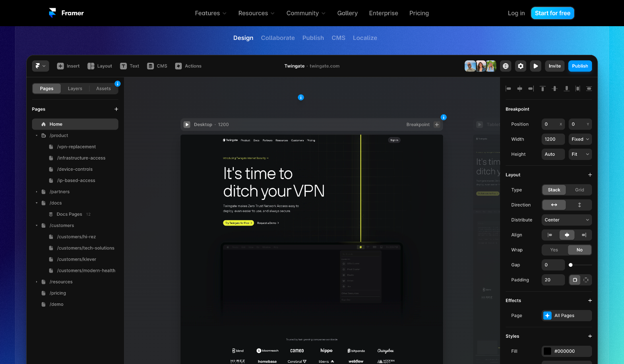Apply align-left from the alignment toolbar
The height and width of the screenshot is (364, 624).
pos(508,89)
